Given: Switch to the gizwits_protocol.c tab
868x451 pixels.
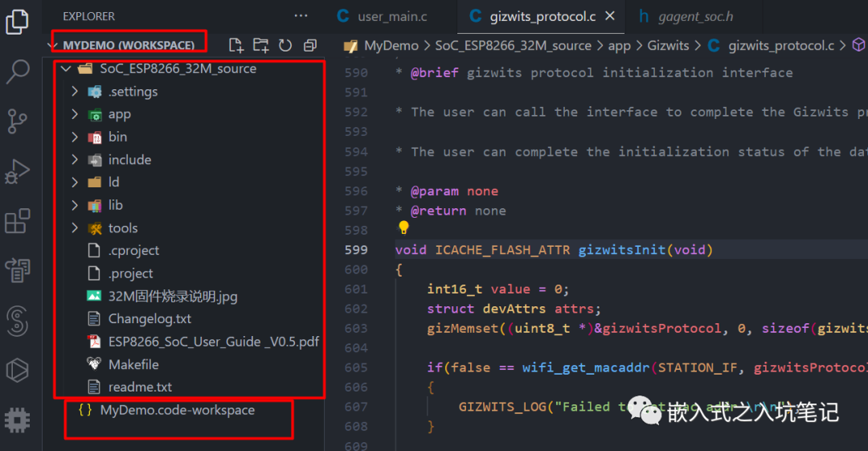Looking at the screenshot, I should pos(542,16).
